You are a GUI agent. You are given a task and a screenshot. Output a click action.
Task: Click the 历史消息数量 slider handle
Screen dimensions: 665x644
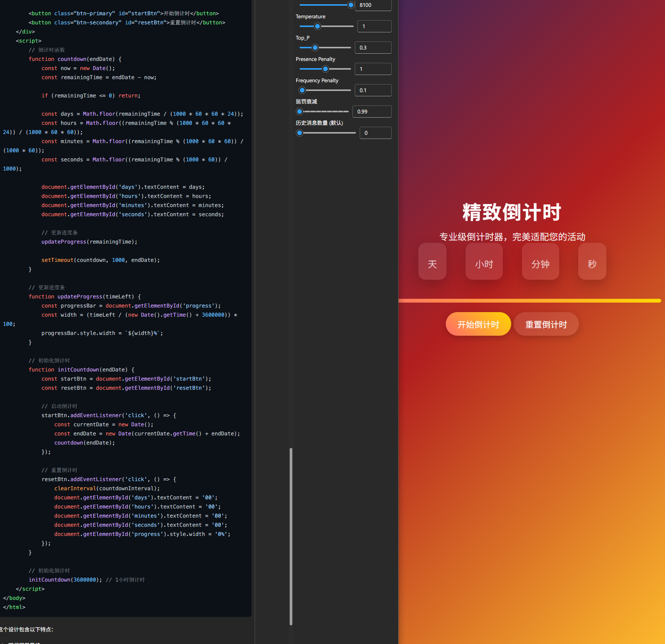[x=299, y=133]
